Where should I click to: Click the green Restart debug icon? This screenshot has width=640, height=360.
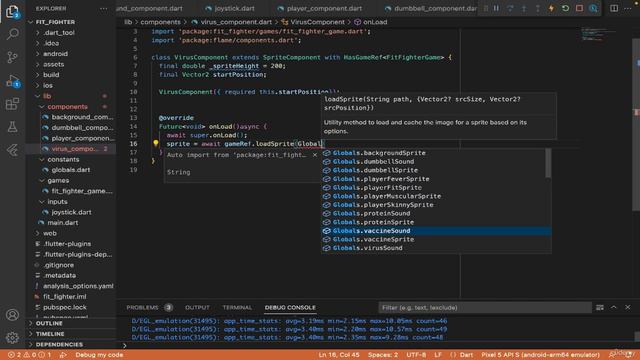(x=565, y=8)
